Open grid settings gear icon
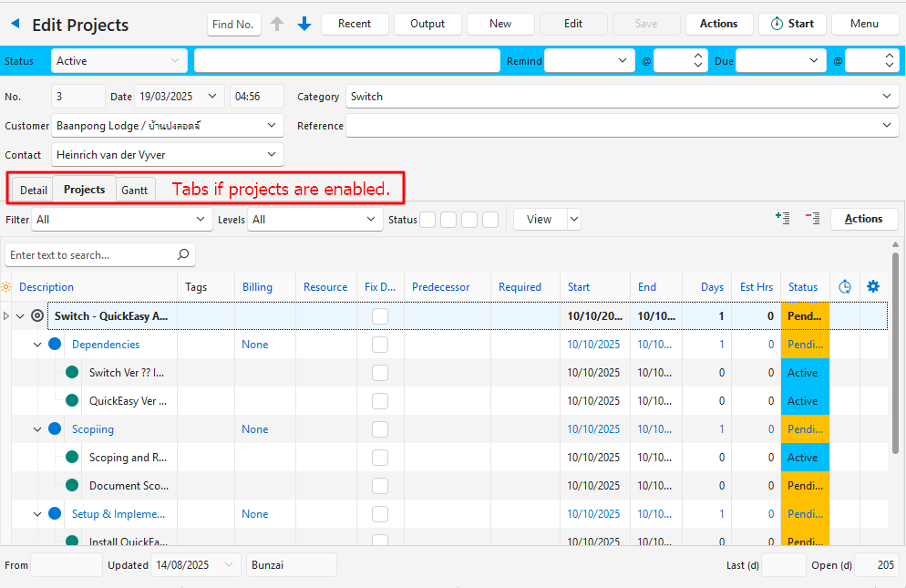The width and height of the screenshot is (906, 588). [x=873, y=286]
